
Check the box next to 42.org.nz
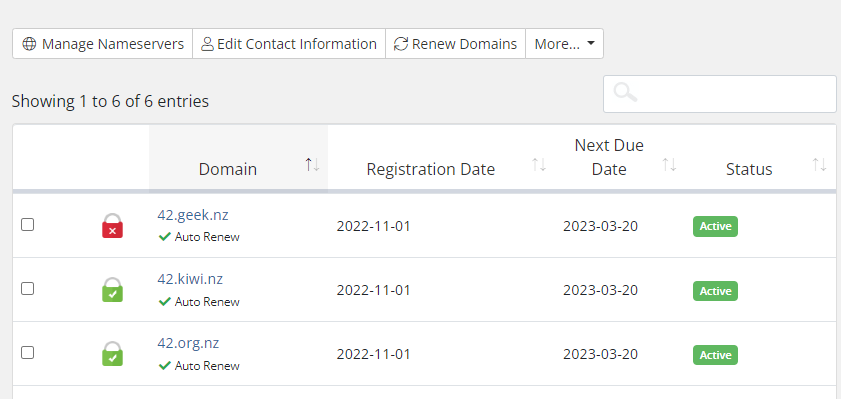tap(27, 352)
